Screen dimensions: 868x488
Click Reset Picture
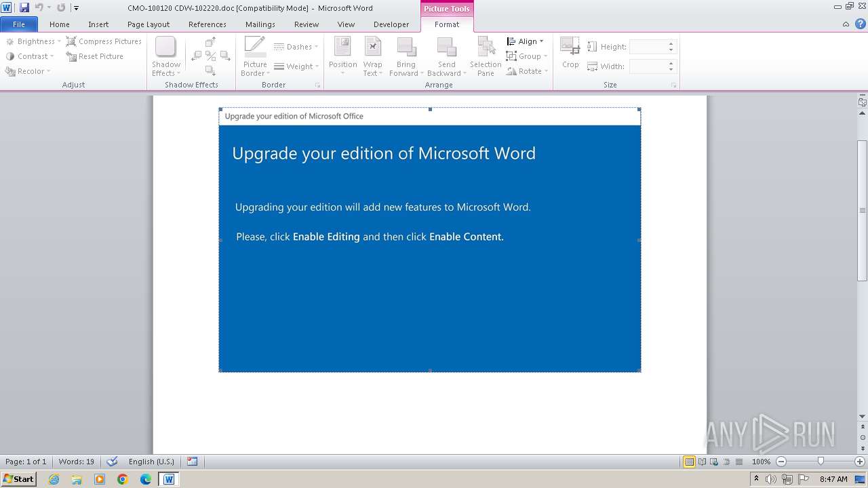pyautogui.click(x=95, y=56)
